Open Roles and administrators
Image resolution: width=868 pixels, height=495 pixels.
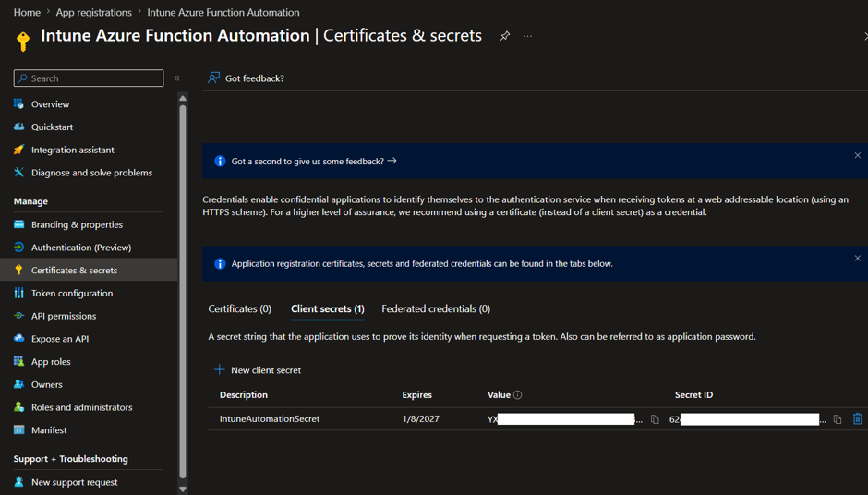click(x=82, y=407)
